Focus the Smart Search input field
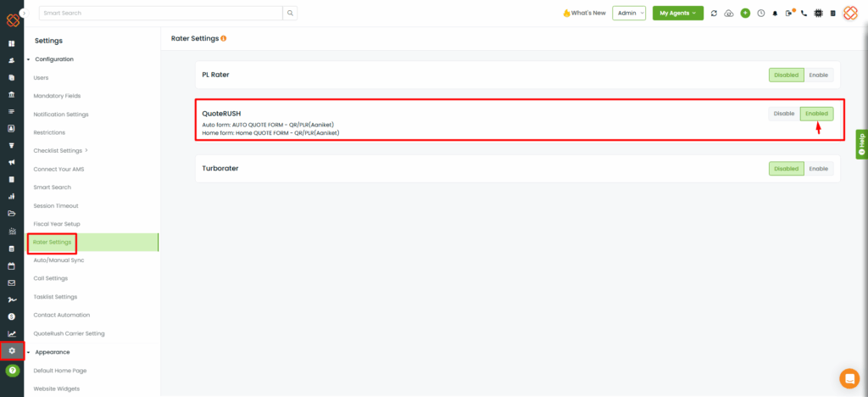Screen dimensions: 868x397 [160, 13]
